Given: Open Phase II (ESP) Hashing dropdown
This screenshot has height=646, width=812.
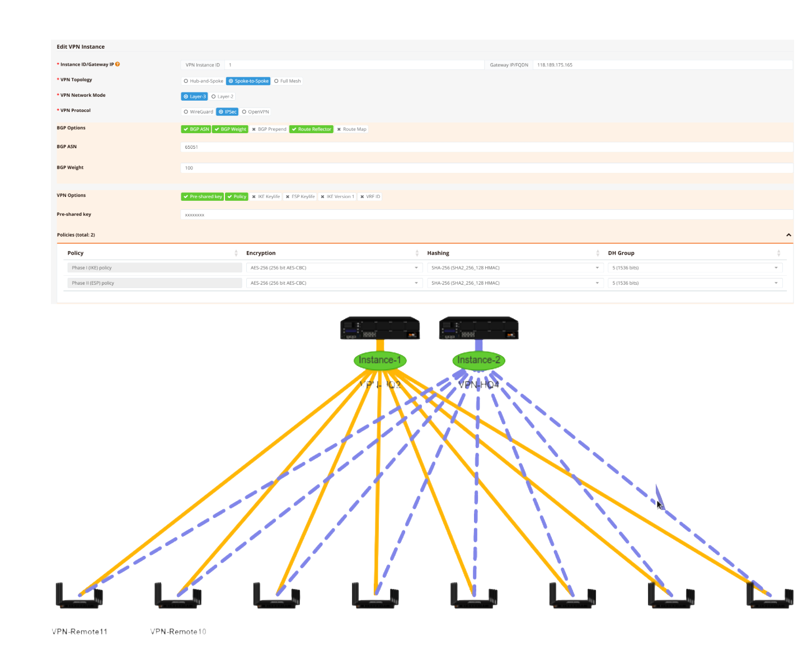Looking at the screenshot, I should click(x=515, y=283).
